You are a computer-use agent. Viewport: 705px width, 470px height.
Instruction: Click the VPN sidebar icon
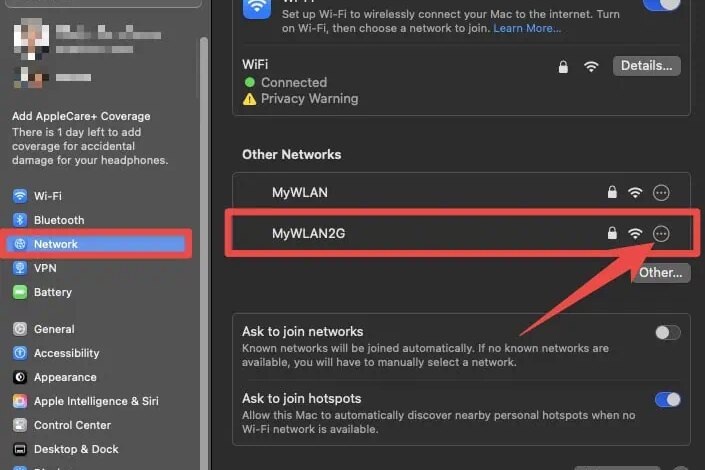tap(20, 268)
